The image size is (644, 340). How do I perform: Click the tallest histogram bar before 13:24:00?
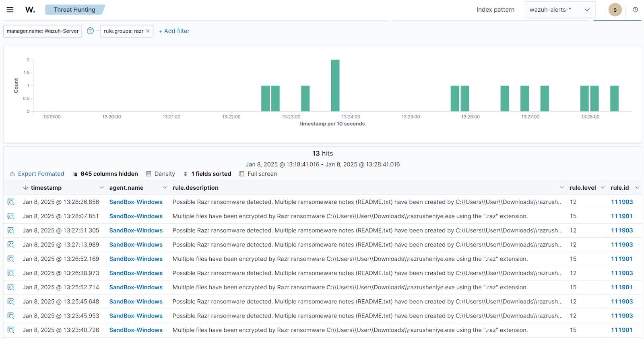335,85
